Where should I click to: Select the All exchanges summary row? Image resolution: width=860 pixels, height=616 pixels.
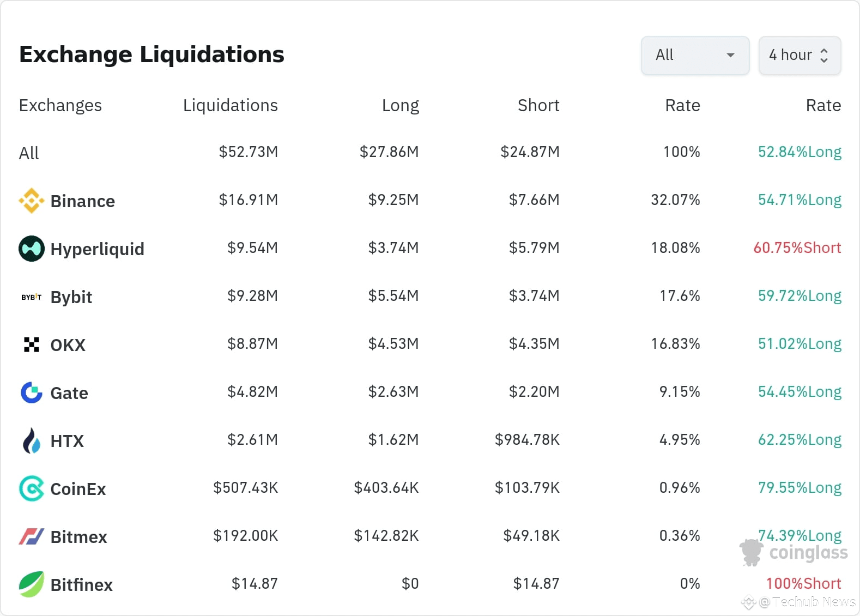pyautogui.click(x=29, y=153)
